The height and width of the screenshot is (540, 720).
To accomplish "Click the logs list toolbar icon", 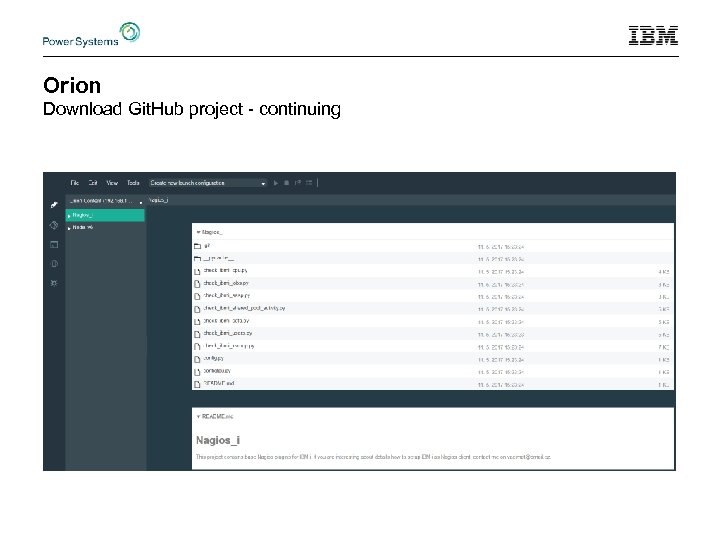I will [x=309, y=183].
